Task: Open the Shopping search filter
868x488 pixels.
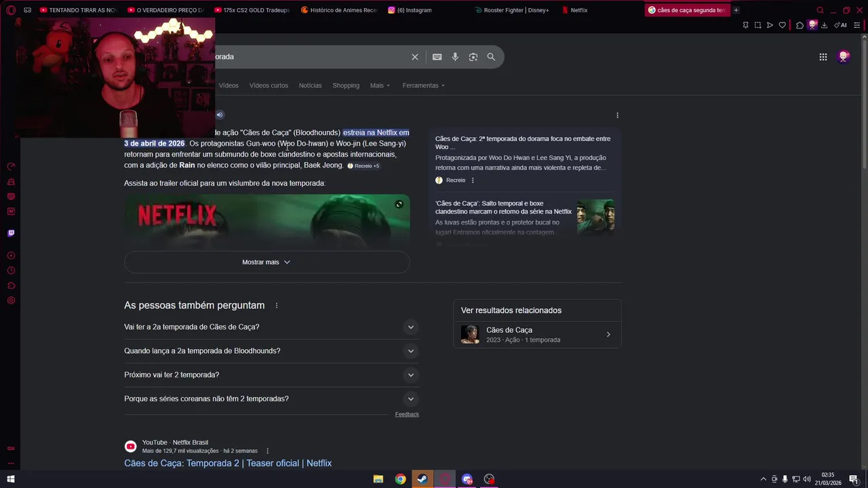Action: pos(346,85)
